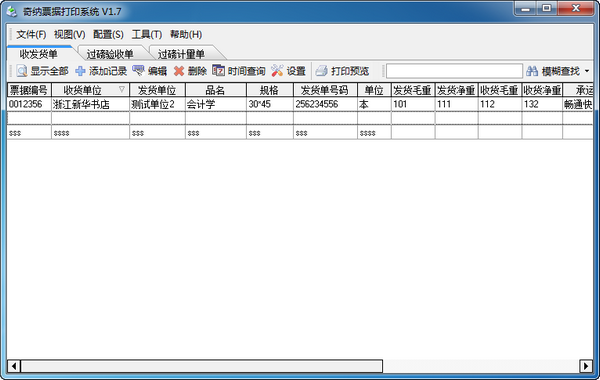Select the cell 30*45
This screenshot has height=380, width=600.
click(x=270, y=104)
